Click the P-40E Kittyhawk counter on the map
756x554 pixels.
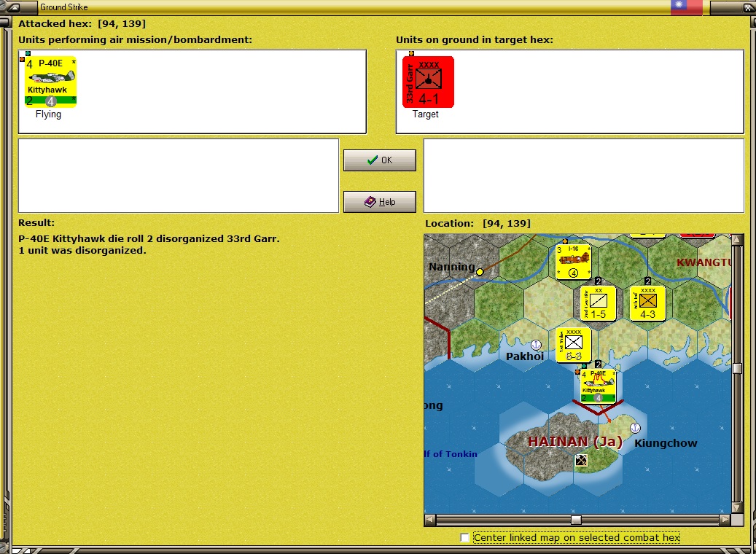[x=598, y=386]
